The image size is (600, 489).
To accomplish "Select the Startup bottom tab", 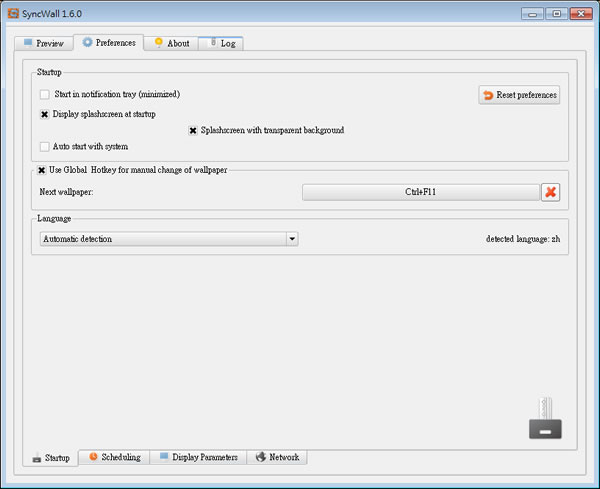I will (x=50, y=458).
